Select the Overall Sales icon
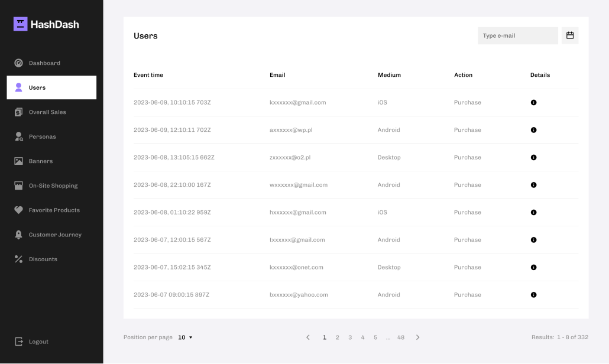609x364 pixels. pyautogui.click(x=18, y=112)
